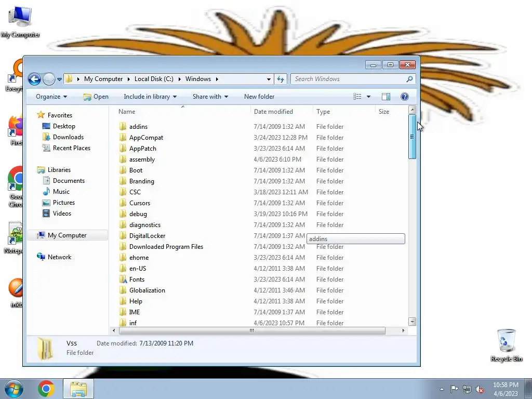This screenshot has width=532, height=399.
Task: Select Downloaded Program Files folder
Action: pyautogui.click(x=166, y=247)
